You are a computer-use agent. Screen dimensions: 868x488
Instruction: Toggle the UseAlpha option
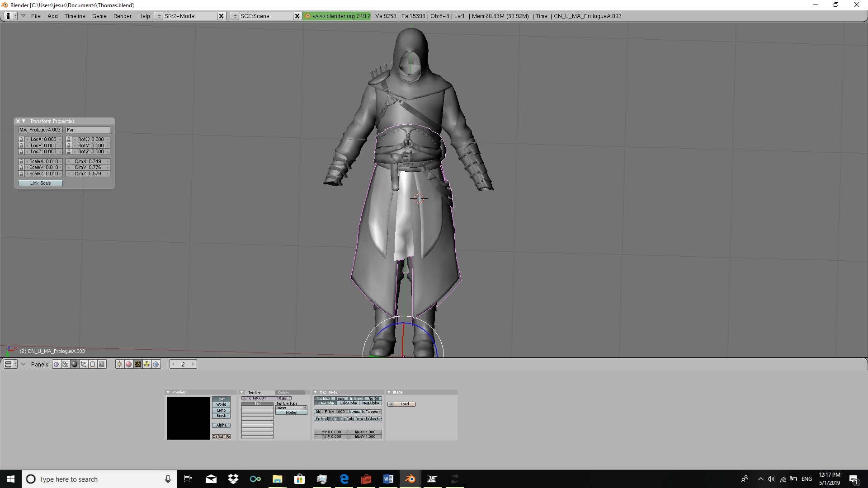(325, 403)
